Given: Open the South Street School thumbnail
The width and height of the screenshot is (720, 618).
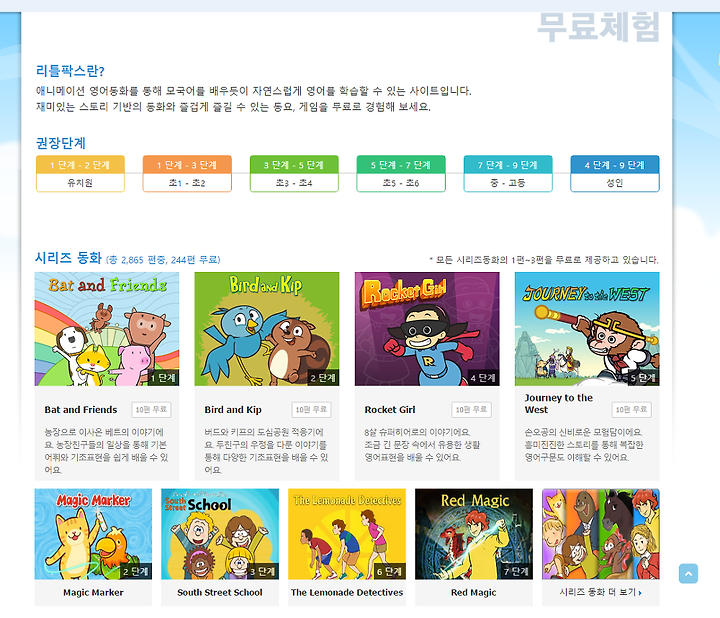Looking at the screenshot, I should tap(220, 534).
